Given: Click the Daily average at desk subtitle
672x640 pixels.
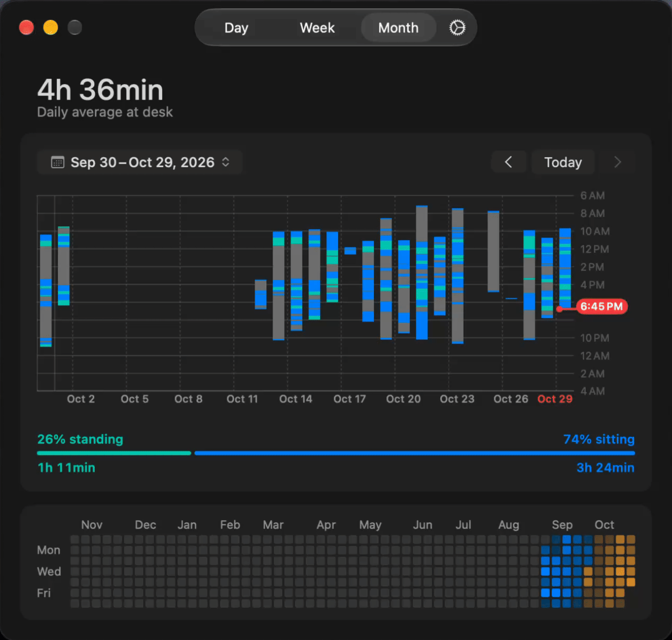Looking at the screenshot, I should tap(105, 112).
